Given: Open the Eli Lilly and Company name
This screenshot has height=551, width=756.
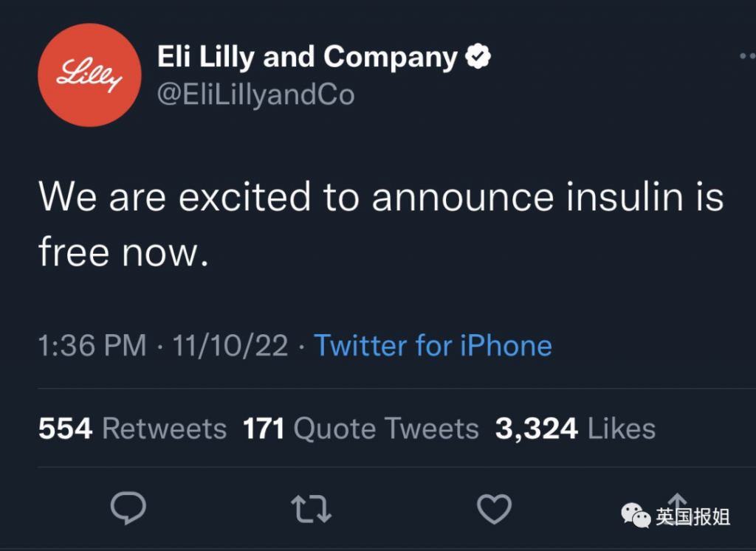Looking at the screenshot, I should [x=307, y=57].
